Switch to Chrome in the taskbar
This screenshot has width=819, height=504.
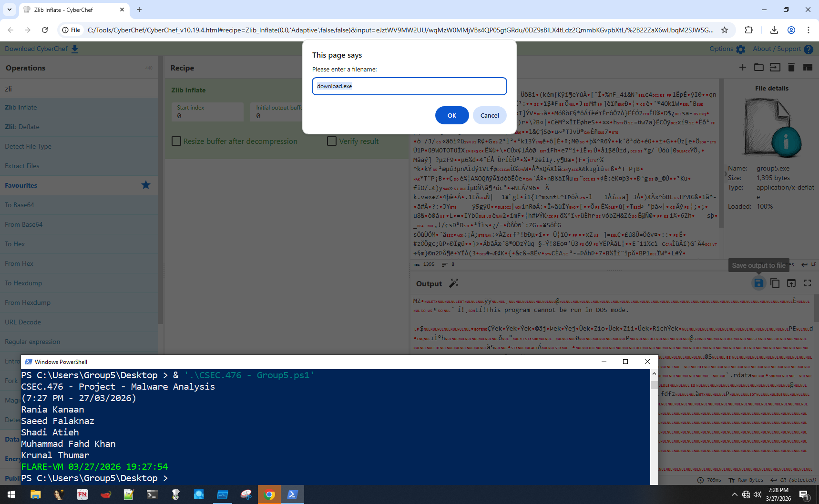269,494
